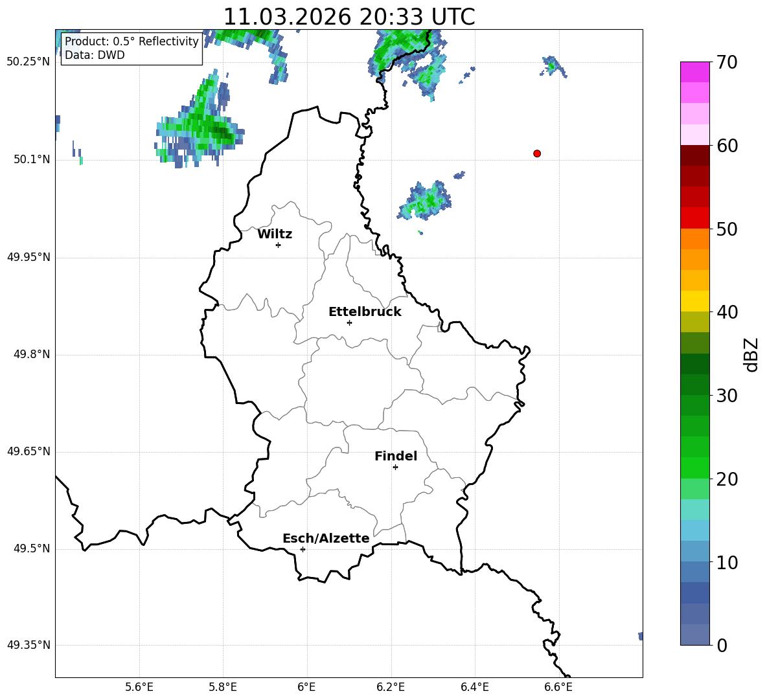Click the 70 tick label on colorbar
Screen dimensions: 767x700
[727, 62]
